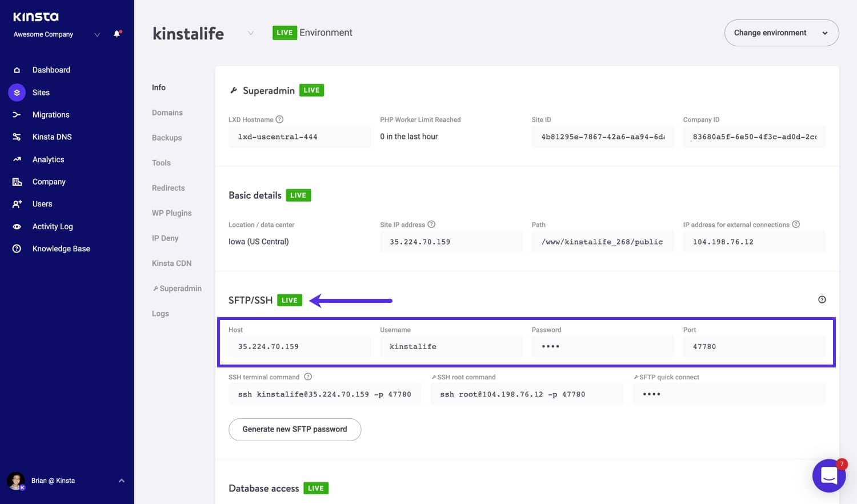Collapse the Brian @ Kinsta account menu
Image resolution: width=857 pixels, height=504 pixels.
tap(121, 481)
